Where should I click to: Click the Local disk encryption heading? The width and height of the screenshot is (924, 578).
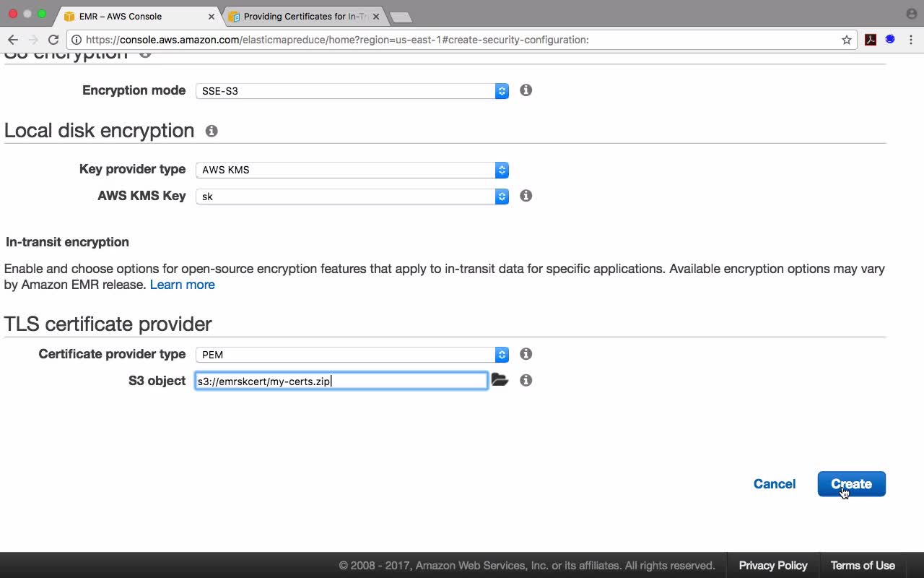(x=100, y=131)
